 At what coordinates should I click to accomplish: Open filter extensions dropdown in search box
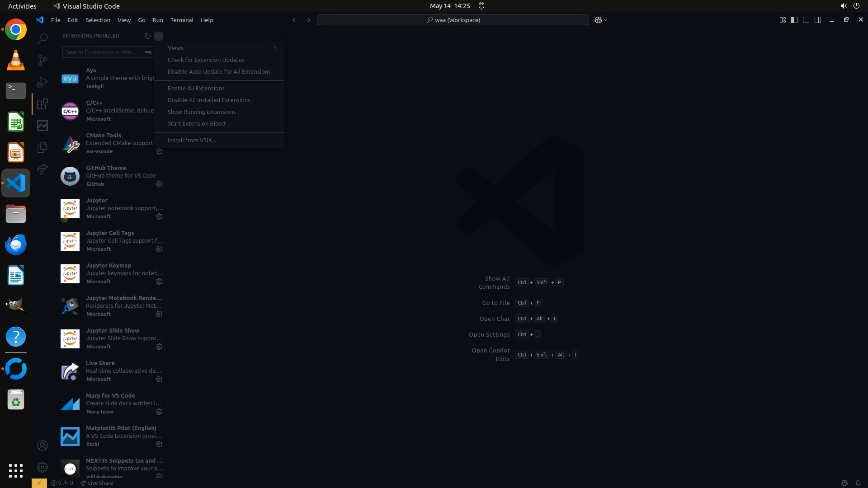click(x=148, y=52)
